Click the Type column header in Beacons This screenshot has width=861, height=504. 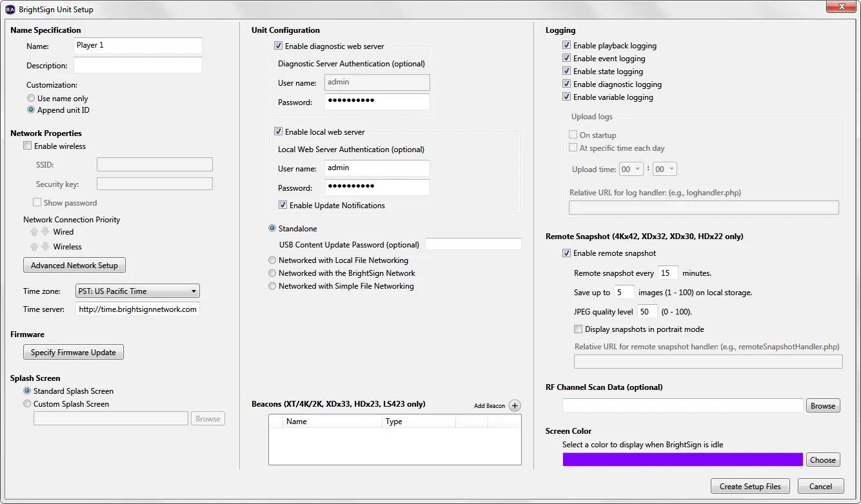point(419,422)
